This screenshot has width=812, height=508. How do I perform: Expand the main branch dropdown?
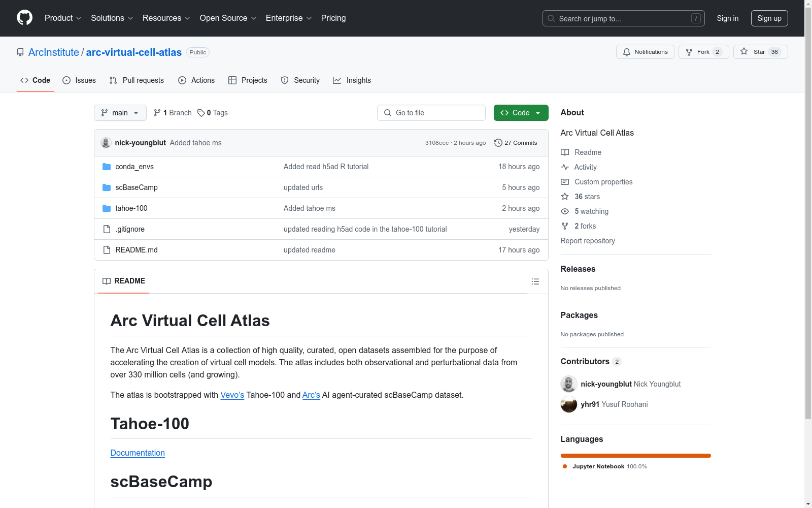120,113
